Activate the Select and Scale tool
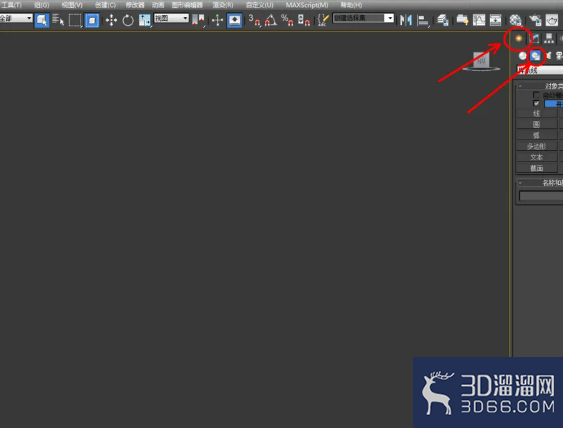 coord(145,20)
